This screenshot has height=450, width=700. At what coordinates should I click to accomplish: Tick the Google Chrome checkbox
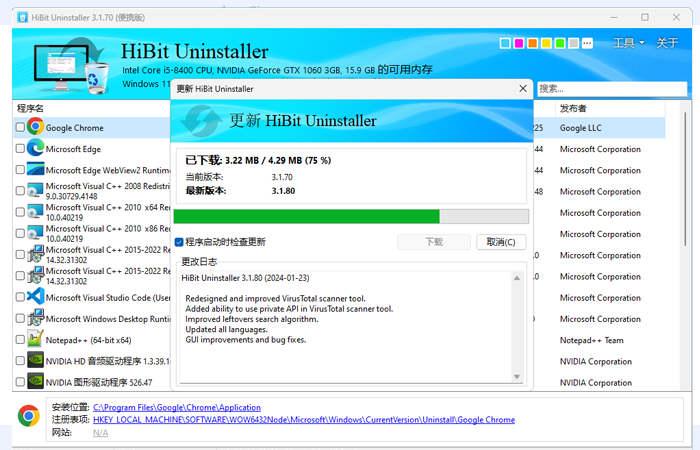pyautogui.click(x=20, y=128)
